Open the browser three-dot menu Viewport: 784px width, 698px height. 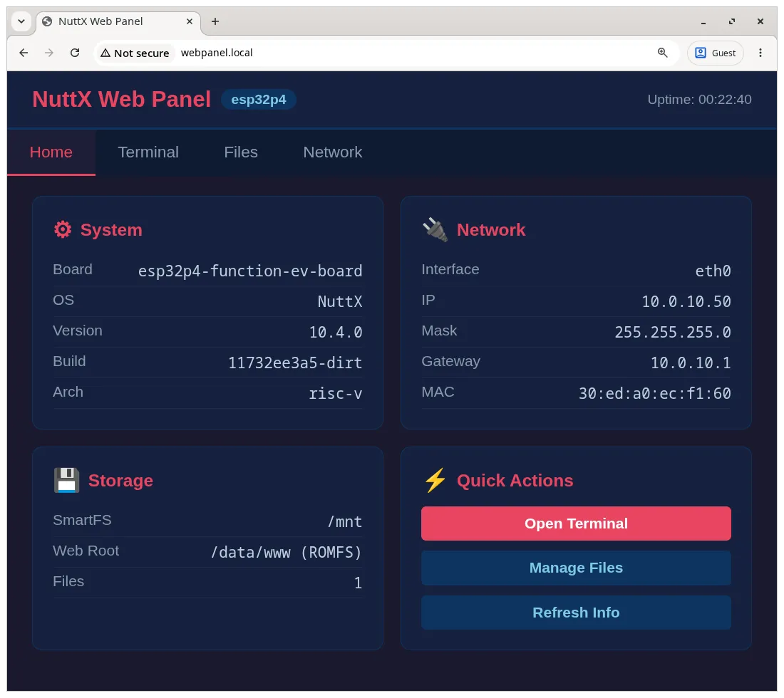click(x=760, y=53)
